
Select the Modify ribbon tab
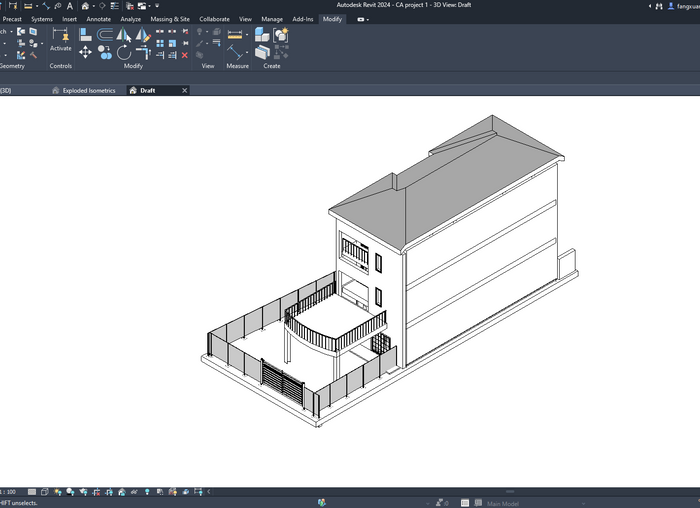click(332, 19)
